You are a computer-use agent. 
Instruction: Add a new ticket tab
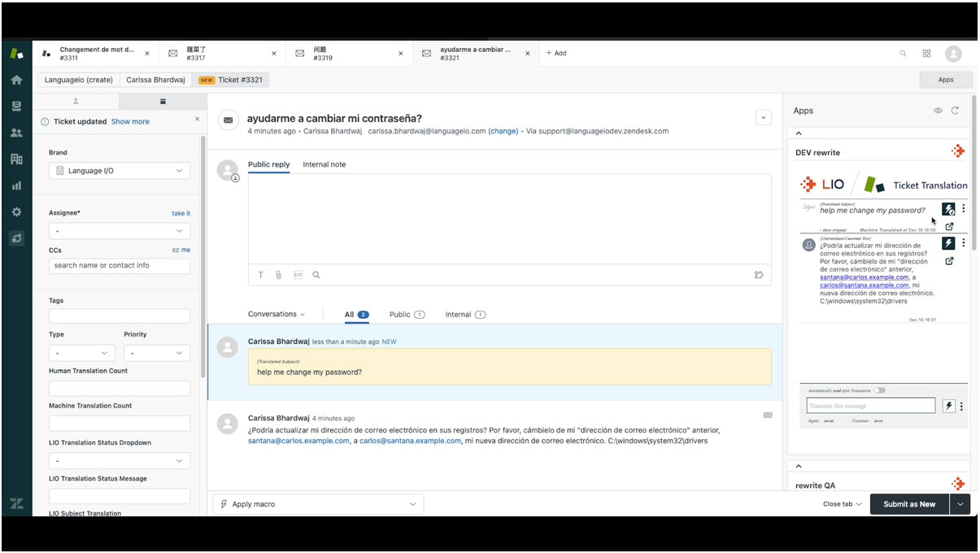tap(556, 53)
